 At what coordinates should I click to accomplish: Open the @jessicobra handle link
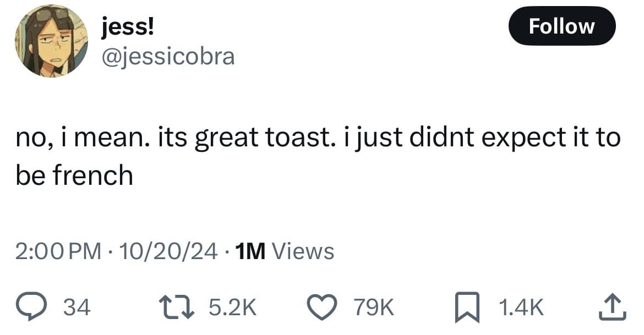pos(168,56)
